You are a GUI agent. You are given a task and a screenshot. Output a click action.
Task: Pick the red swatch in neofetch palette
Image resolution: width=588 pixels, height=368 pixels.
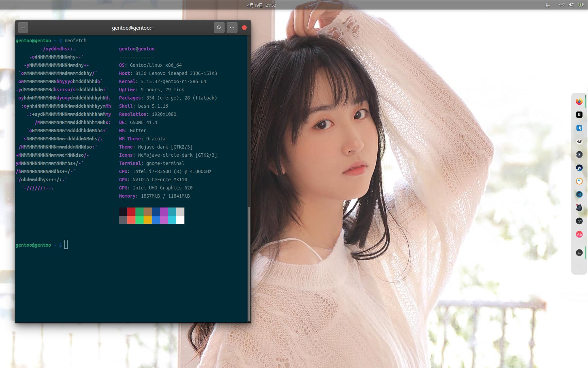pyautogui.click(x=131, y=212)
